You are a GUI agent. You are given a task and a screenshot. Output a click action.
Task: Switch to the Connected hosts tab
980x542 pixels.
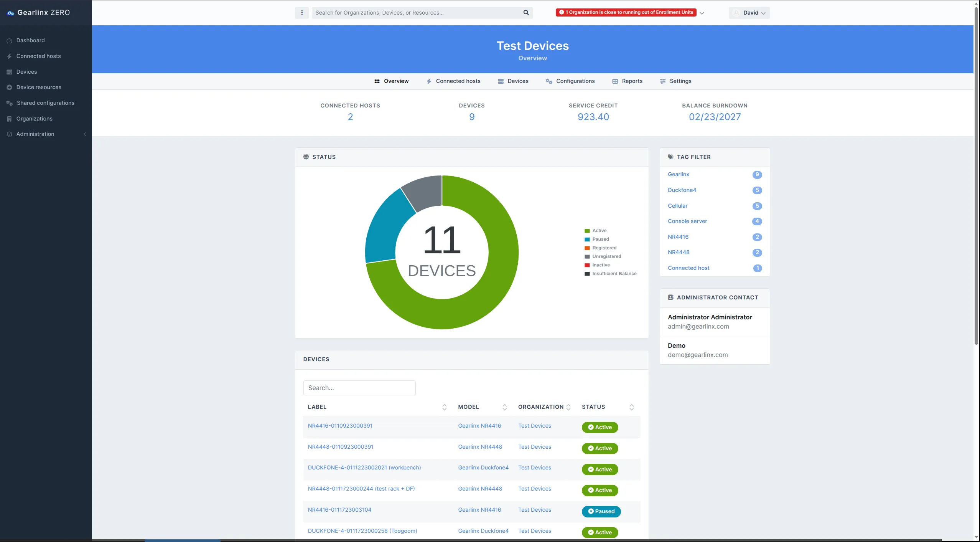pos(453,81)
